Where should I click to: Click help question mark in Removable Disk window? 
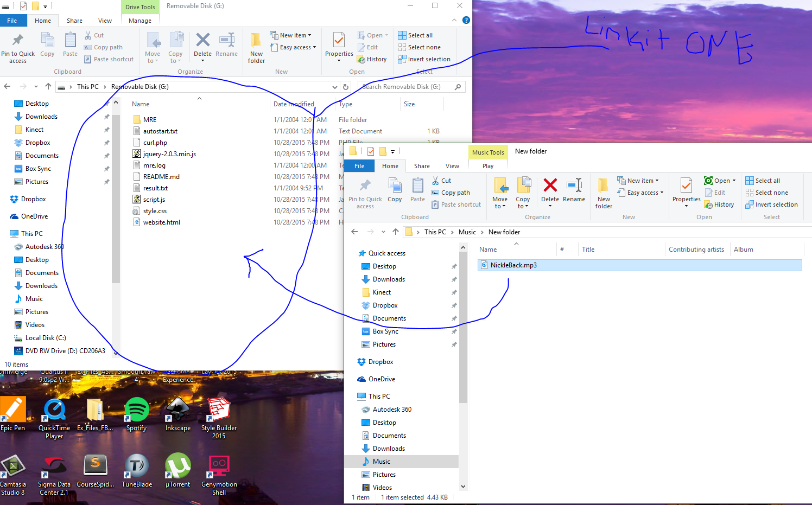pos(466,20)
